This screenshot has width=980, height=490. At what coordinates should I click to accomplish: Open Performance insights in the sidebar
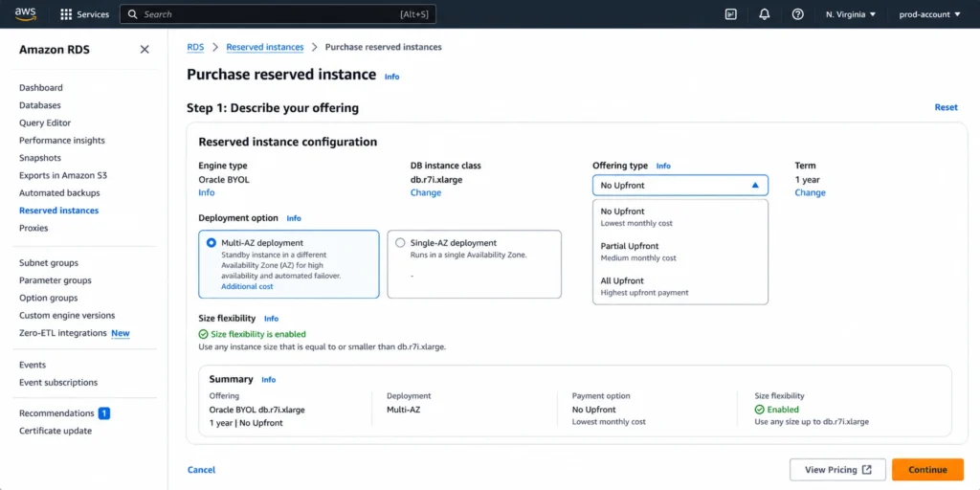point(62,141)
